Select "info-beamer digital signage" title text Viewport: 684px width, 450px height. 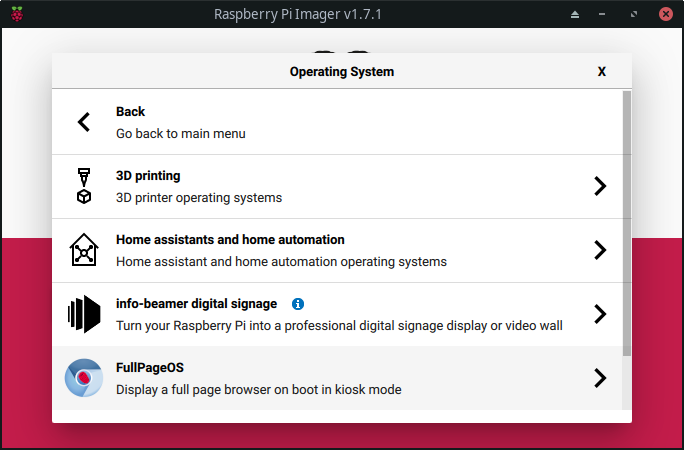click(196, 304)
